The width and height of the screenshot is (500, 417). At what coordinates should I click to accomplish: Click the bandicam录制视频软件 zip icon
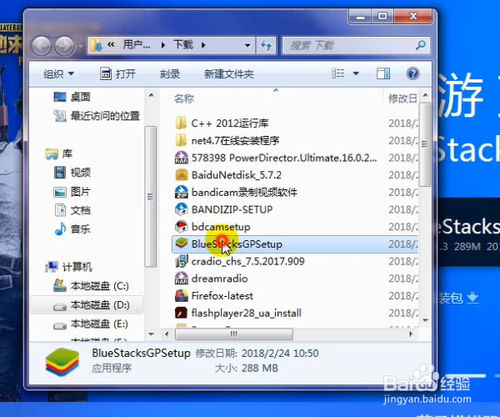coord(181,192)
